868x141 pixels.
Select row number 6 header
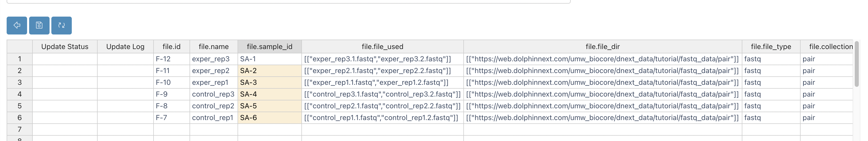20,118
